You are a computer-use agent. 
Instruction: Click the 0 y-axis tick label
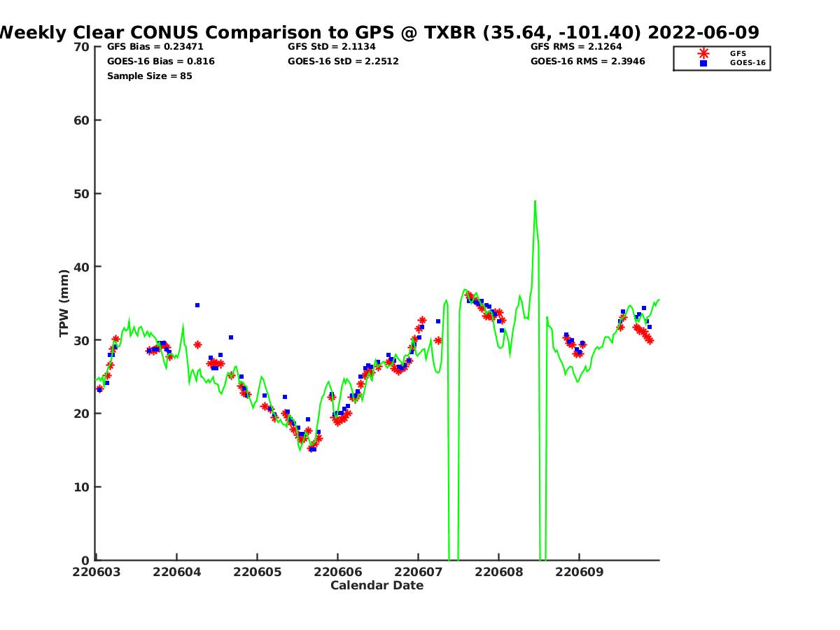tap(85, 560)
